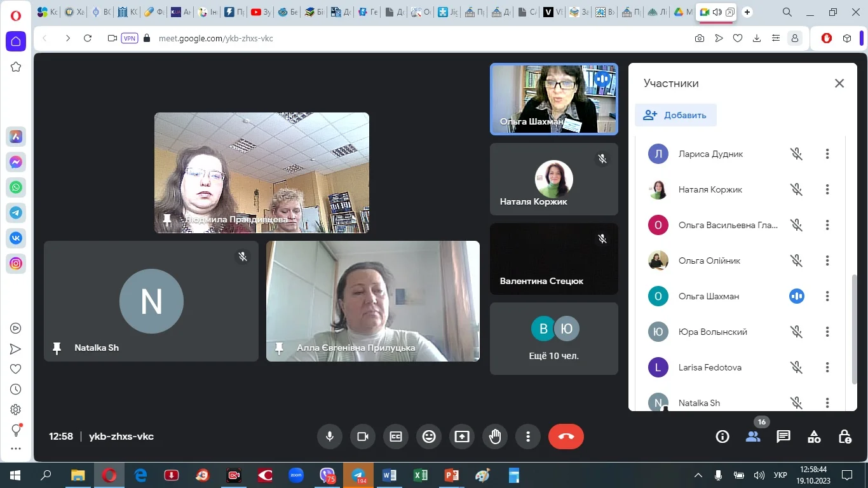Click the raise hand icon
The height and width of the screenshot is (488, 868).
[x=495, y=437]
